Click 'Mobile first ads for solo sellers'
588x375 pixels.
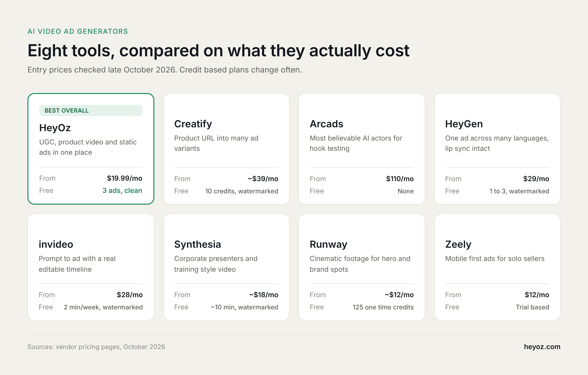click(495, 258)
